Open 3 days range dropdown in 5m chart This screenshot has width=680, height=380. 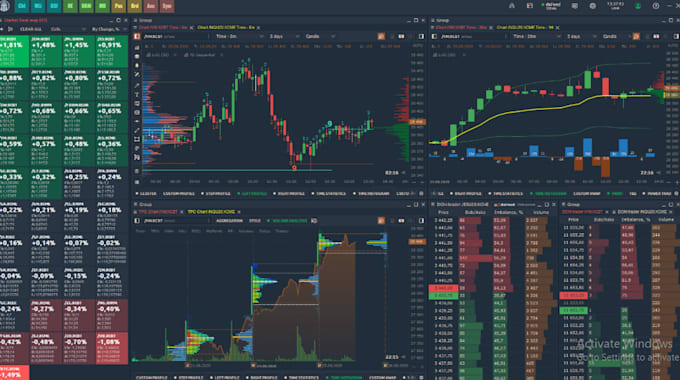click(284, 36)
